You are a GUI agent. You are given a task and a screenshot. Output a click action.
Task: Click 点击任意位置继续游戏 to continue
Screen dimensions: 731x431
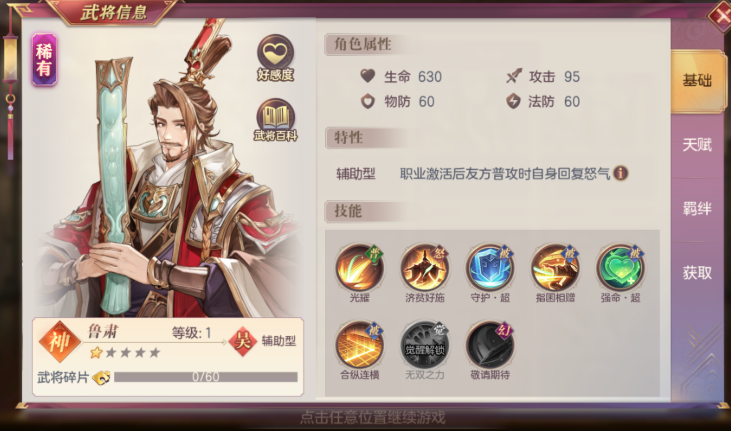tap(372, 417)
